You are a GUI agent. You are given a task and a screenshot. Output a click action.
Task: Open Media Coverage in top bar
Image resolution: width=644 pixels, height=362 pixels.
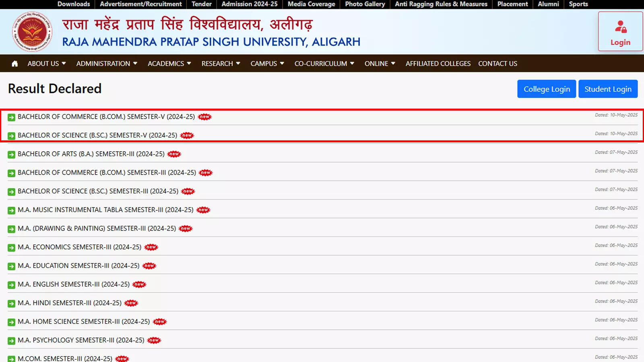311,4
